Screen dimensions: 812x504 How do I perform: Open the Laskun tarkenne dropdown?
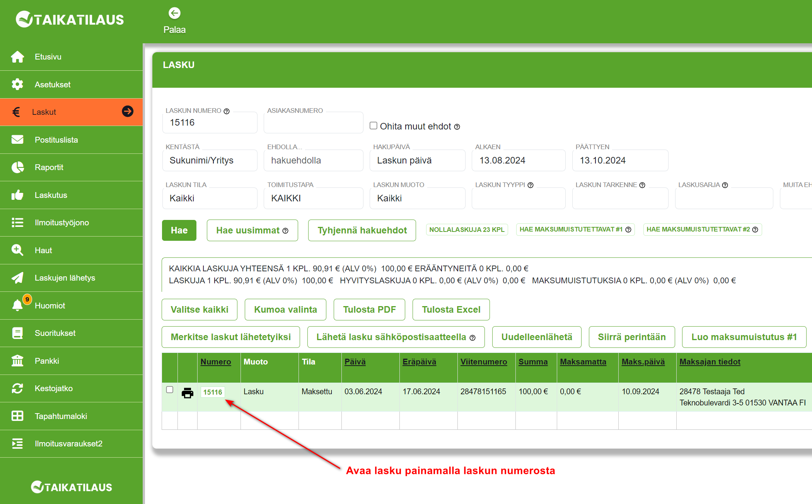[x=620, y=198]
